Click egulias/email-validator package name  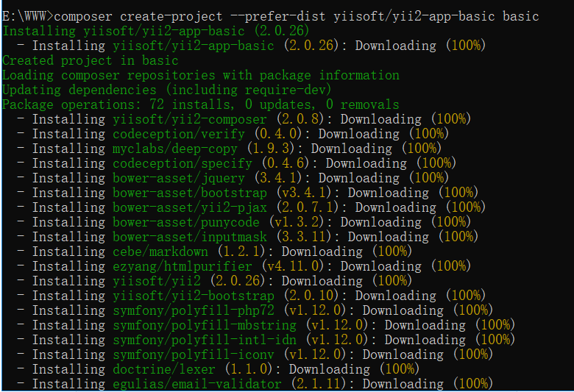(197, 384)
